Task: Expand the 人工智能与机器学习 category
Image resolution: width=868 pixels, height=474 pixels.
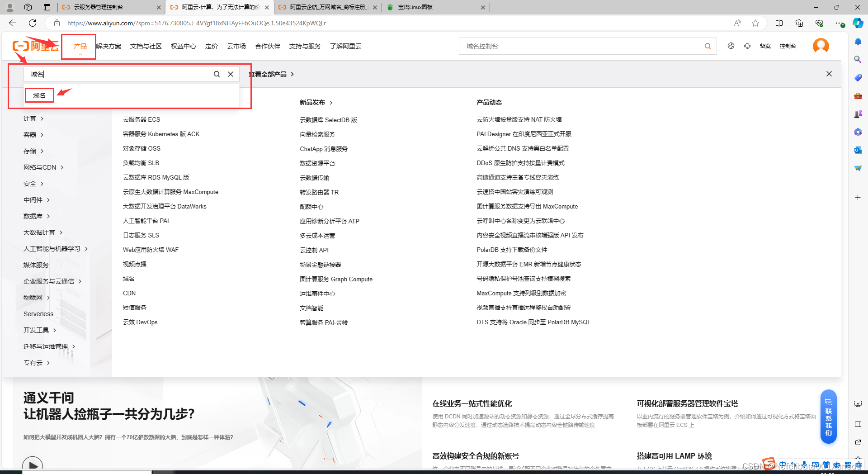Action: (x=56, y=249)
